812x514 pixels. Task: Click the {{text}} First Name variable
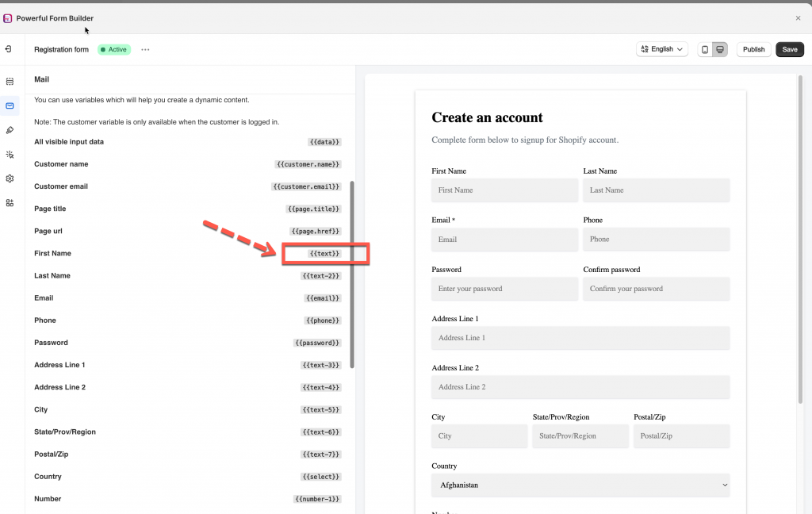click(324, 254)
